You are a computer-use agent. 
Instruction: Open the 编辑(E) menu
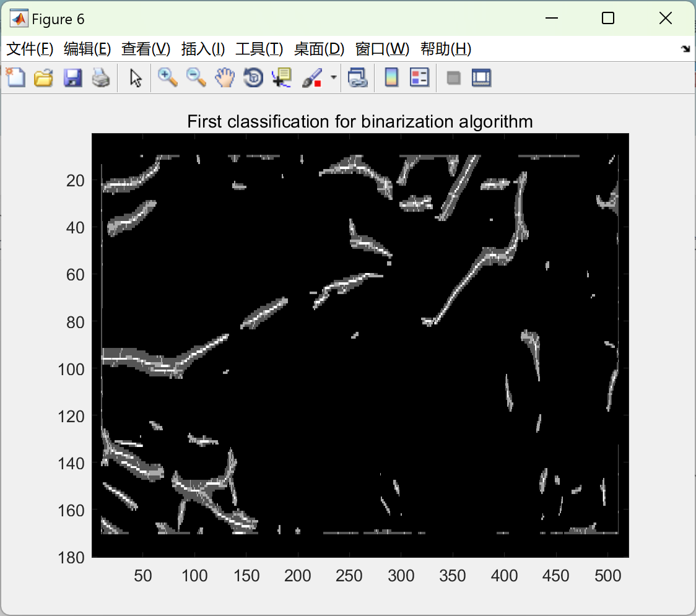click(87, 49)
